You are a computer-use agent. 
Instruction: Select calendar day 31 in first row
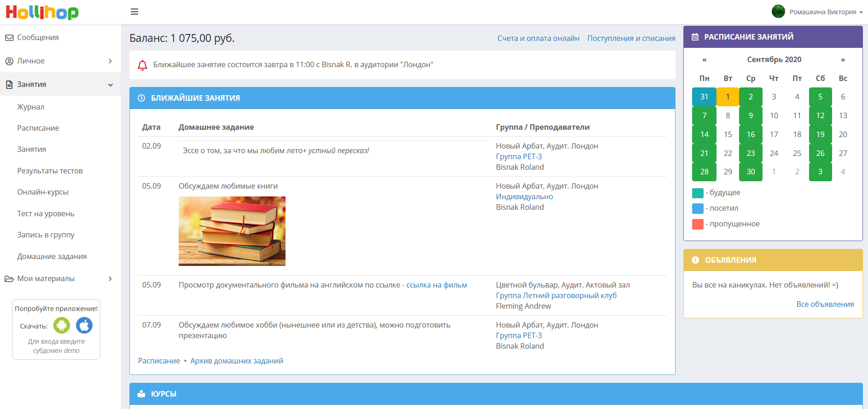[704, 97]
